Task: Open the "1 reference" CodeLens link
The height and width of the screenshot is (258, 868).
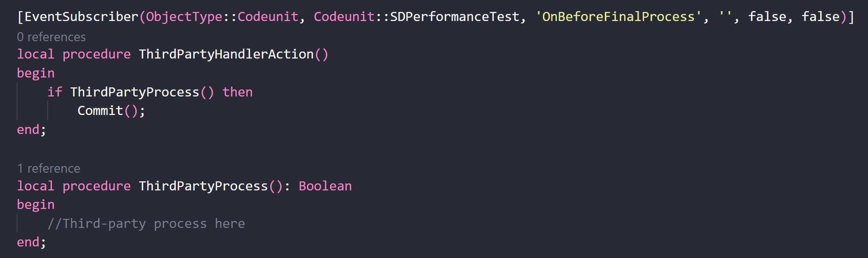Action: [x=49, y=169]
